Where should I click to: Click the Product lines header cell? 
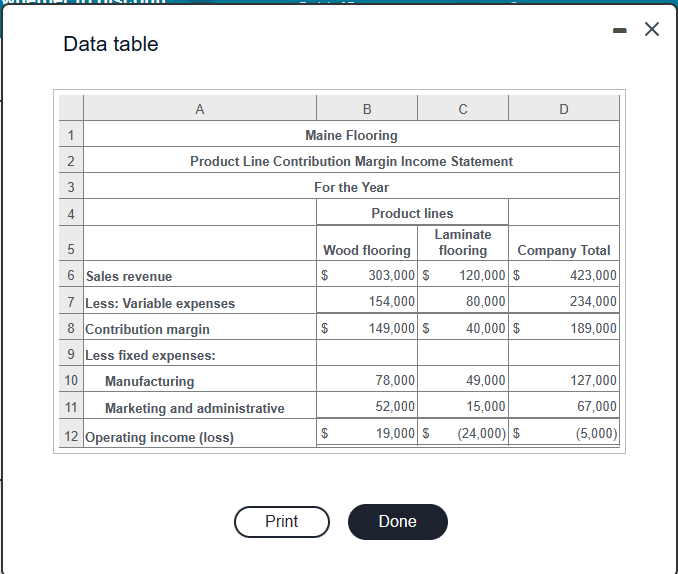click(412, 213)
